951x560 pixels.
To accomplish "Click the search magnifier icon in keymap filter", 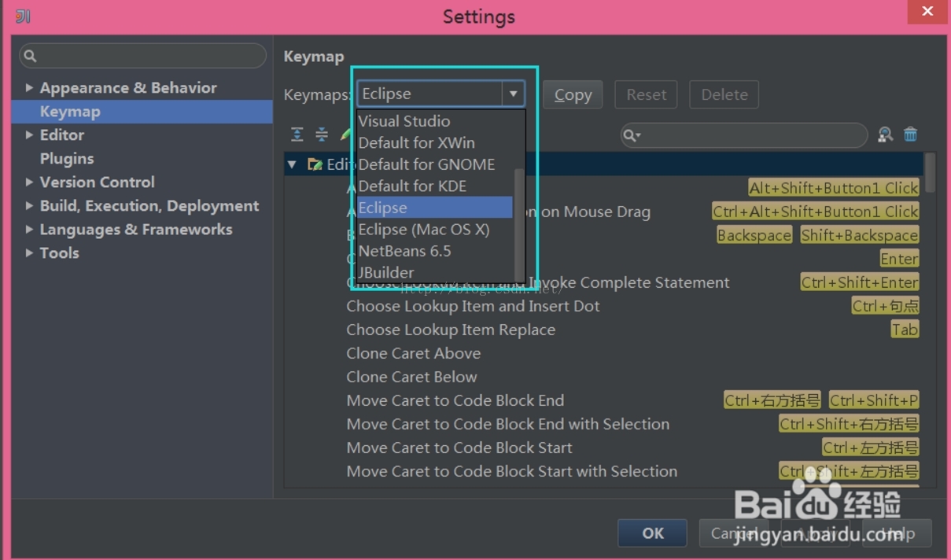I will [x=632, y=135].
